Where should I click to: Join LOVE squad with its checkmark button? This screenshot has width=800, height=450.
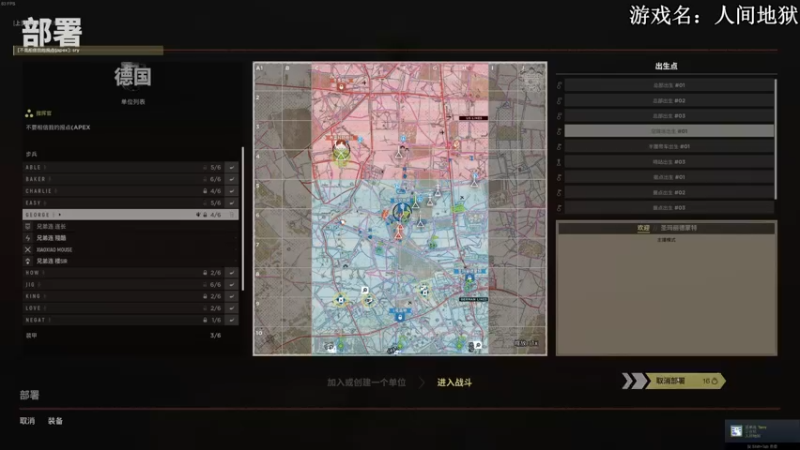(x=232, y=308)
